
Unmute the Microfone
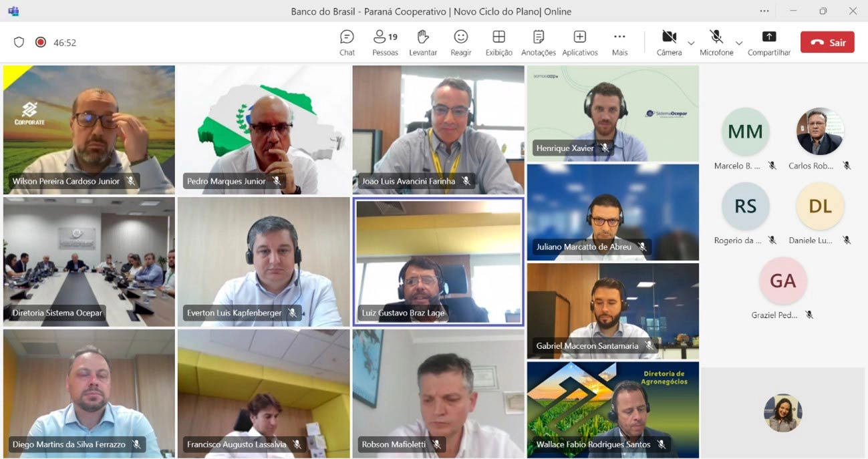coord(716,43)
